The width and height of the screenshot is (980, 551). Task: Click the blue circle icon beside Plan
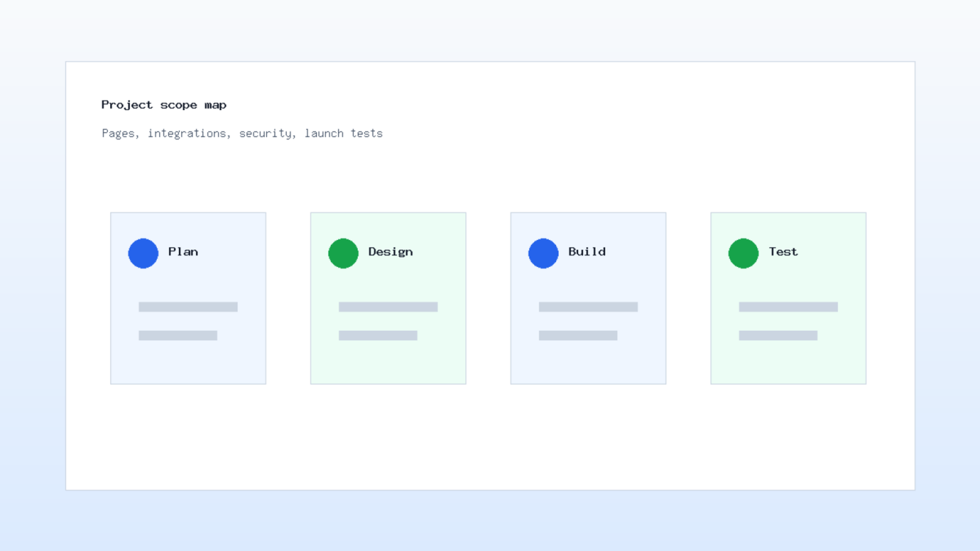coord(143,253)
